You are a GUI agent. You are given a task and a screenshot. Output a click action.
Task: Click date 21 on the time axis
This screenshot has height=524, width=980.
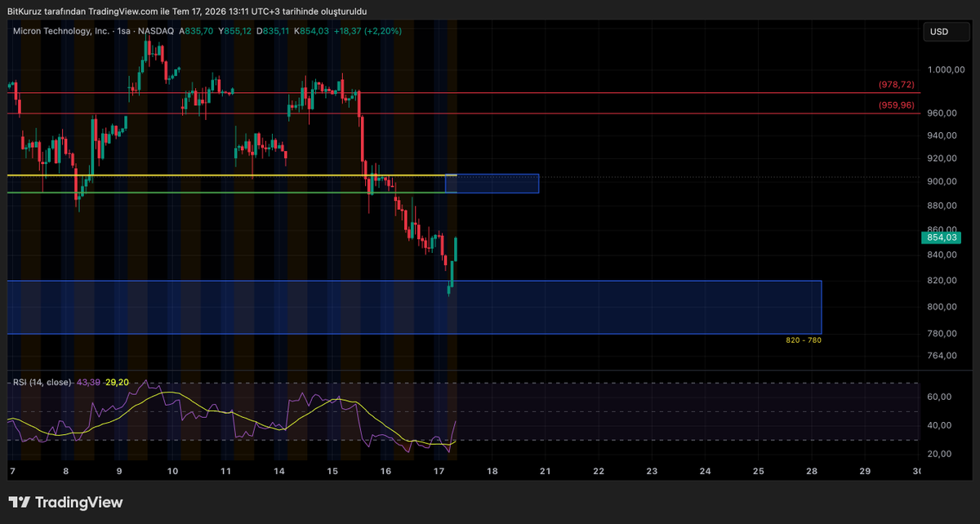tap(546, 472)
